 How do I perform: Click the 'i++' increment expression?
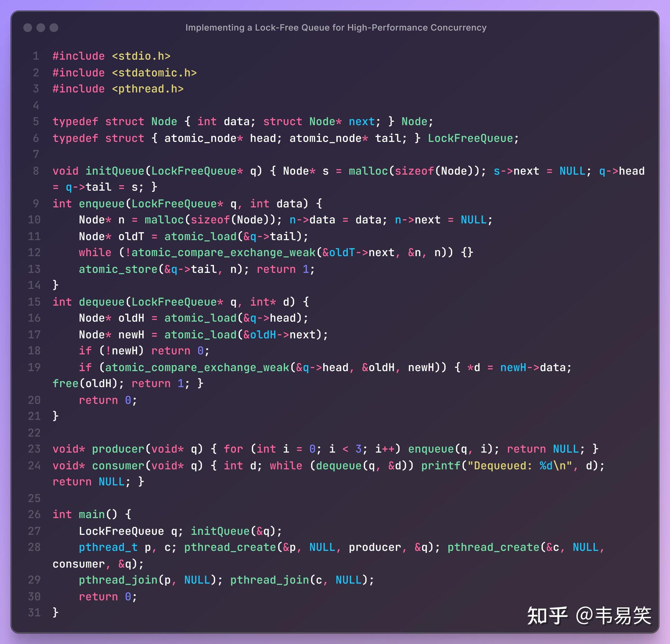click(385, 449)
